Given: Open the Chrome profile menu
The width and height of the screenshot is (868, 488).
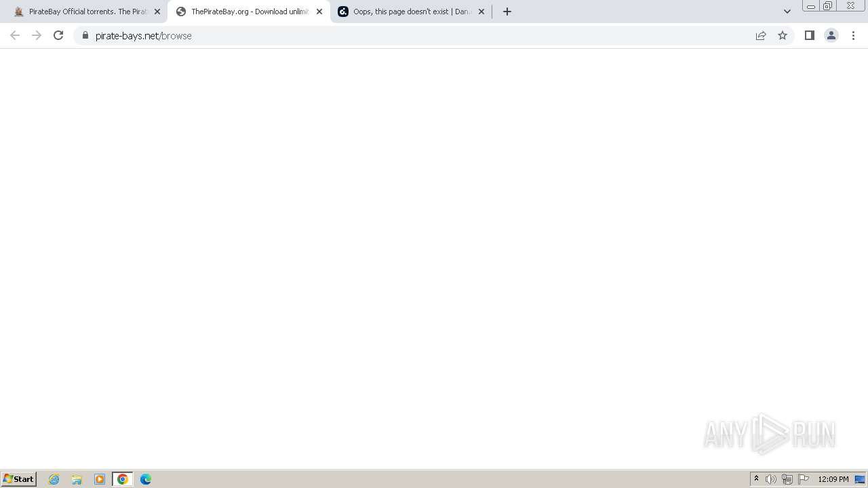Looking at the screenshot, I should point(831,36).
